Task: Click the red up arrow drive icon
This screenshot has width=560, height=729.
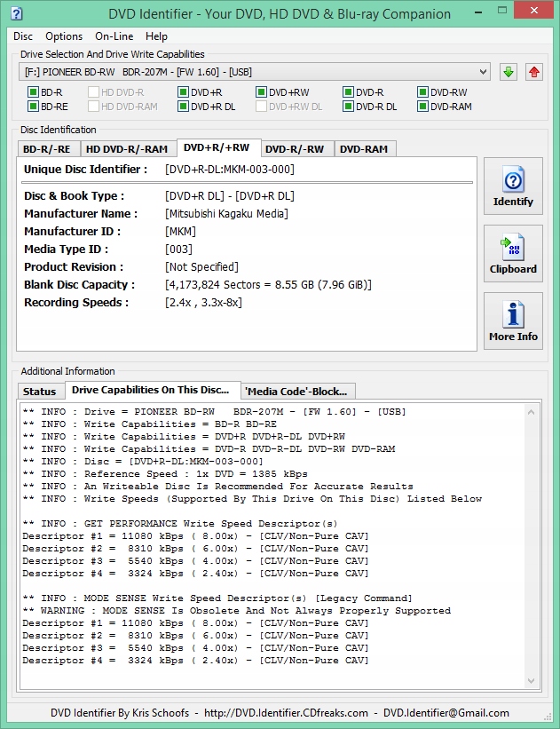Action: click(533, 72)
